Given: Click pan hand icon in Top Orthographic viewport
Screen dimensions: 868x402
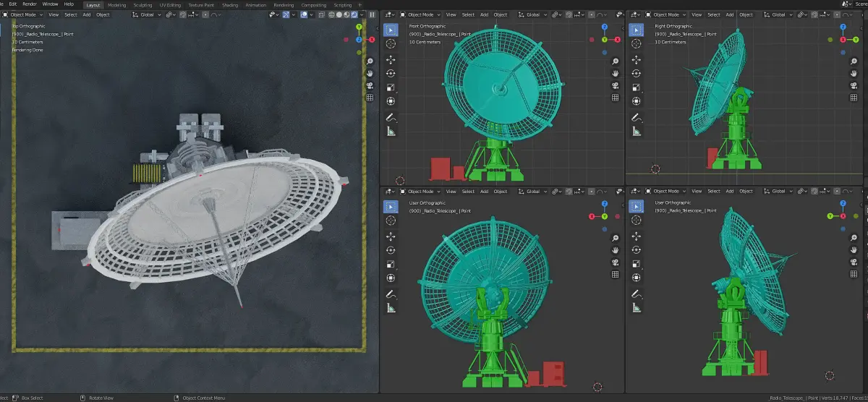Looking at the screenshot, I should 370,73.
